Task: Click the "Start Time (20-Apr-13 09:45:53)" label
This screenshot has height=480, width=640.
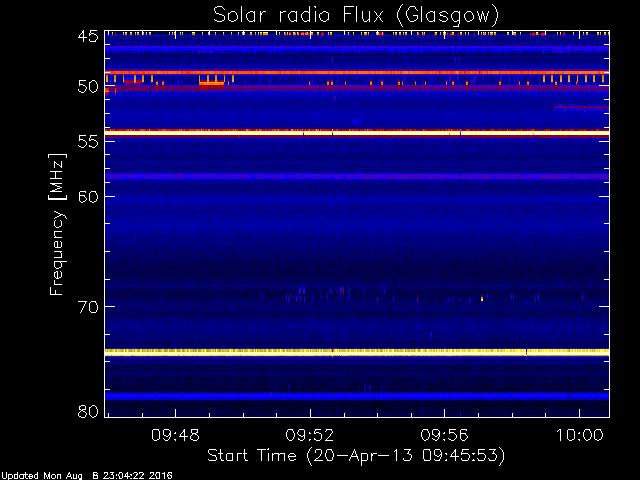Action: [x=356, y=456]
